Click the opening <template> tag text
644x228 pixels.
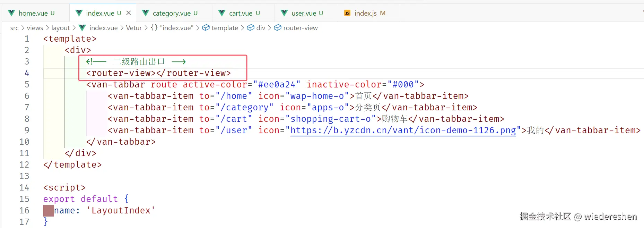70,39
